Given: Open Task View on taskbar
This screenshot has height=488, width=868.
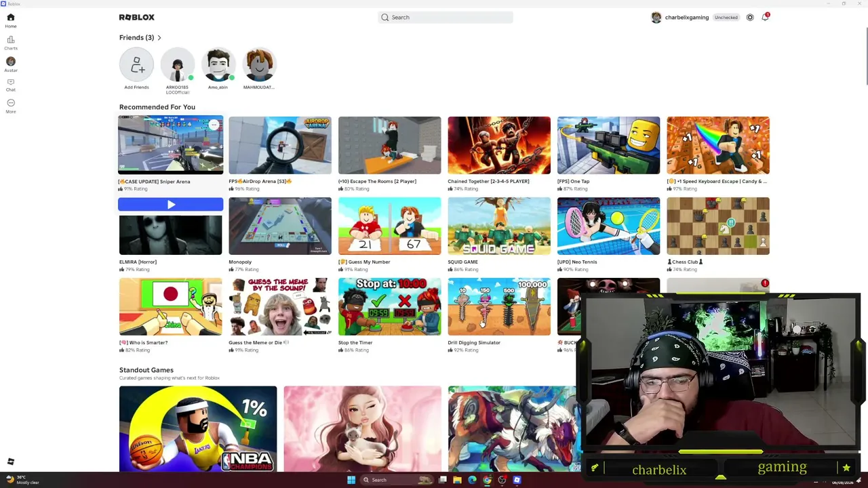Looking at the screenshot, I should 442,480.
